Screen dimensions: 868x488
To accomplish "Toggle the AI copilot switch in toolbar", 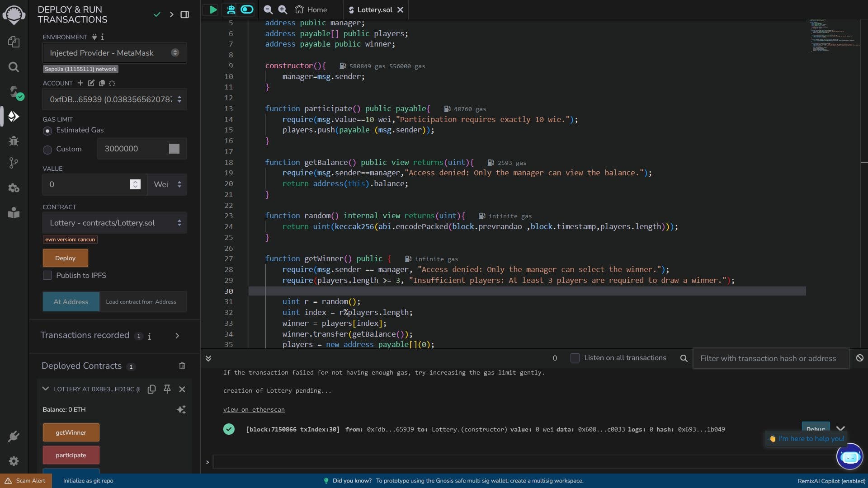I will click(247, 9).
